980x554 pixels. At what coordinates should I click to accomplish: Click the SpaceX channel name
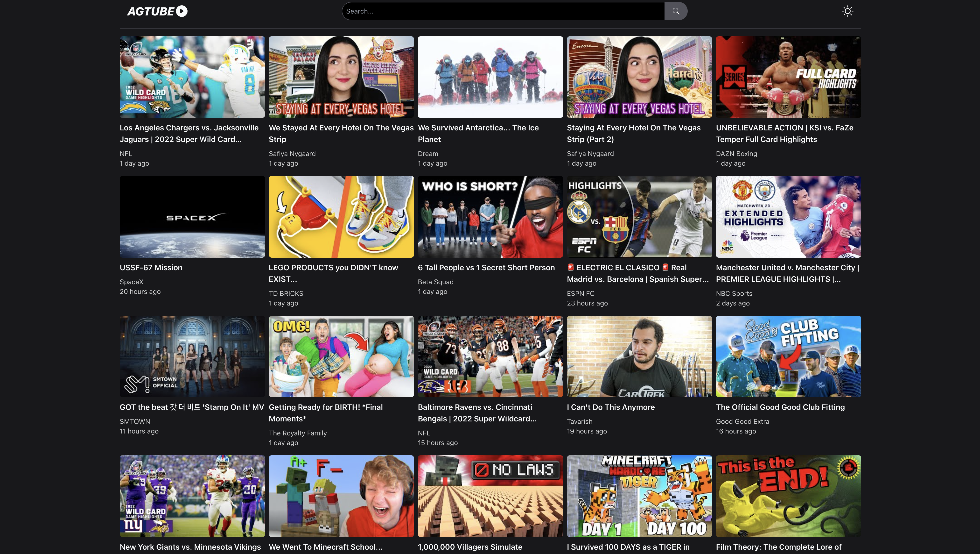pos(132,282)
